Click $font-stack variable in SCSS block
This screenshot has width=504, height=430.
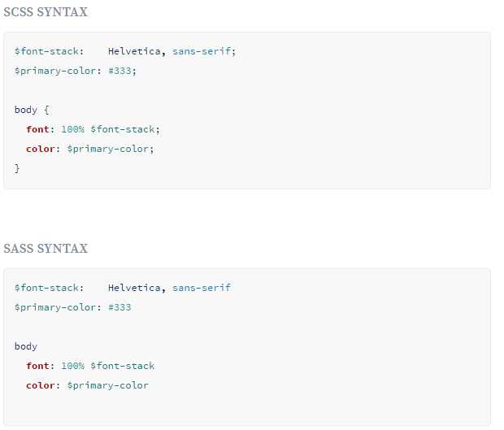(x=49, y=51)
